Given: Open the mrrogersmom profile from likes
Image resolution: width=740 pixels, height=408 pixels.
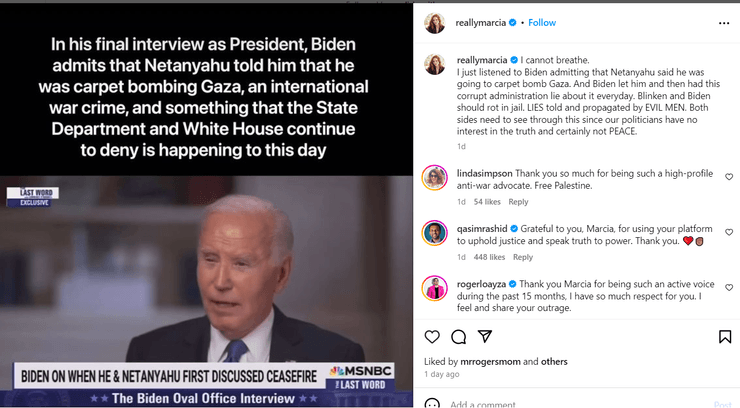Looking at the screenshot, I should pos(490,362).
